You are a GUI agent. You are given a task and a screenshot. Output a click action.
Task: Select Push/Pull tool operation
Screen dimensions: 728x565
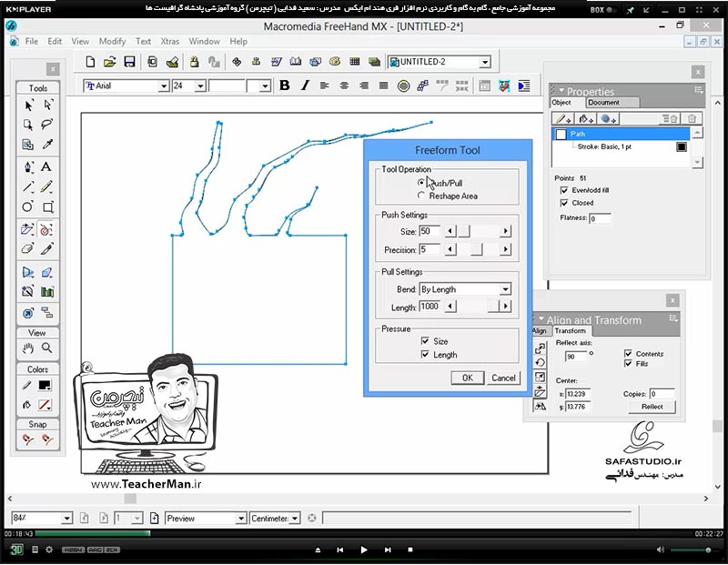click(421, 183)
